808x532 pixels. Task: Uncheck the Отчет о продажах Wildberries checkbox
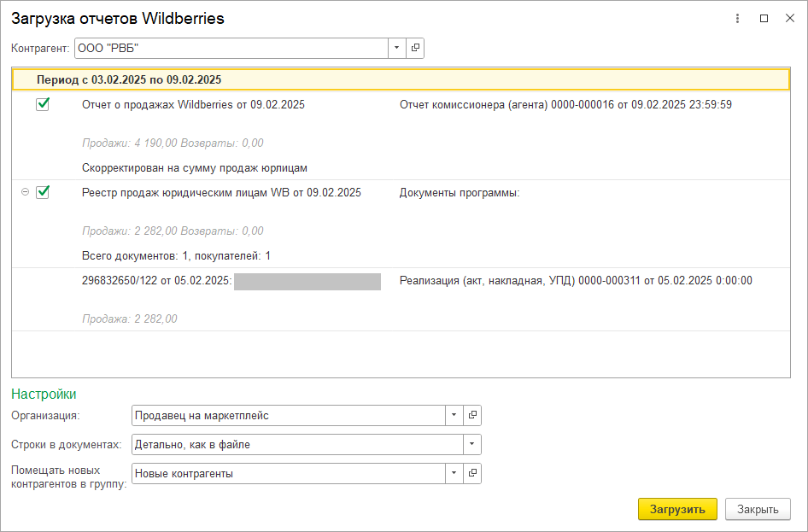[x=43, y=104]
